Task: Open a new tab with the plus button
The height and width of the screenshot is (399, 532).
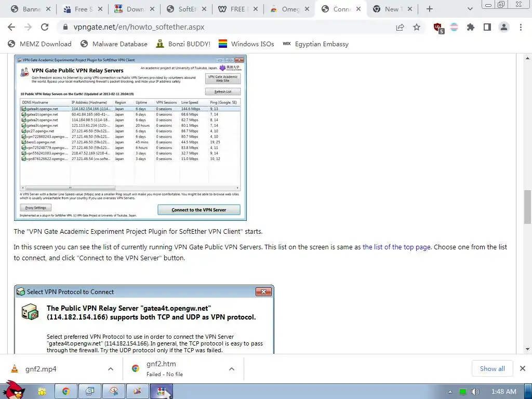Action: tap(430, 9)
